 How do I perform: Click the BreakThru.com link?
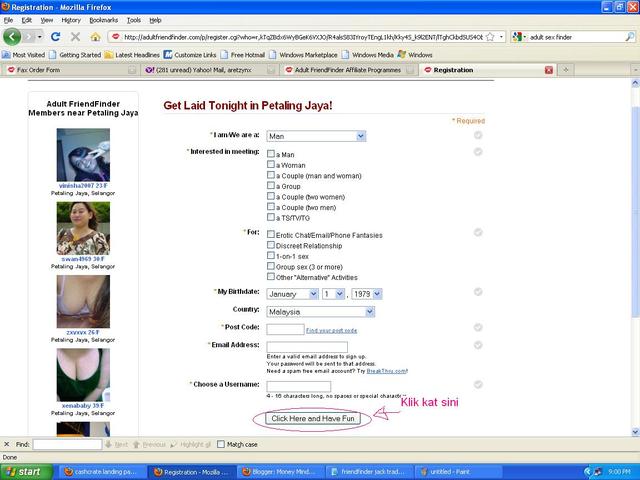[387, 371]
